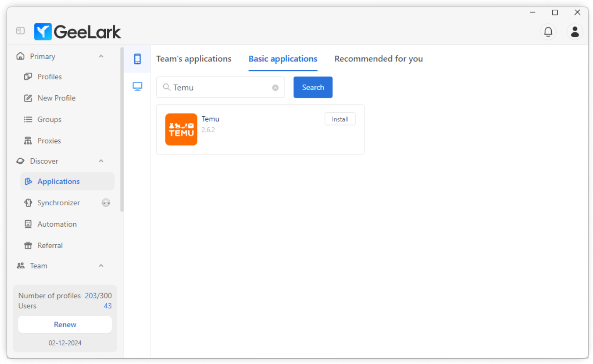The height and width of the screenshot is (364, 593).
Task: Click the Temu app name
Action: (x=210, y=119)
